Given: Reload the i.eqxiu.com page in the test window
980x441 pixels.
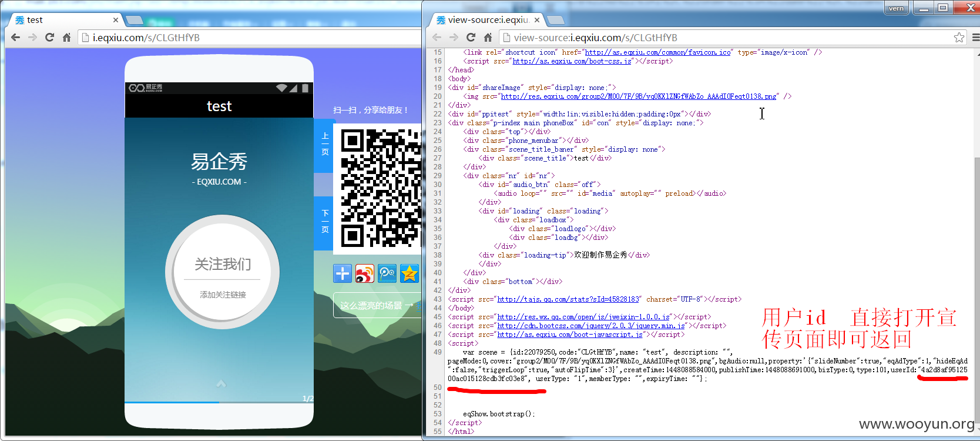Looking at the screenshot, I should point(50,37).
